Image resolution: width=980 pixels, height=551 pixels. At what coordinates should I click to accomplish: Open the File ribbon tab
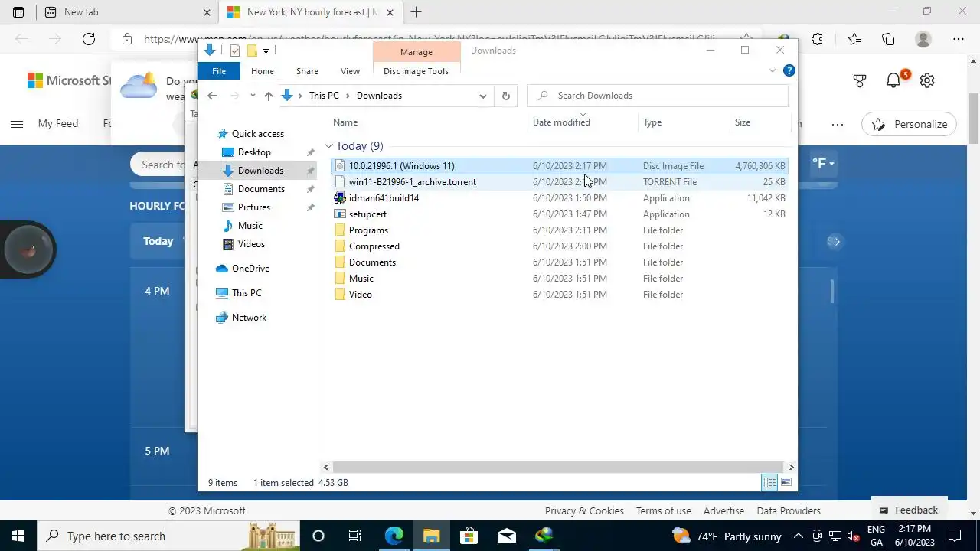pyautogui.click(x=219, y=71)
